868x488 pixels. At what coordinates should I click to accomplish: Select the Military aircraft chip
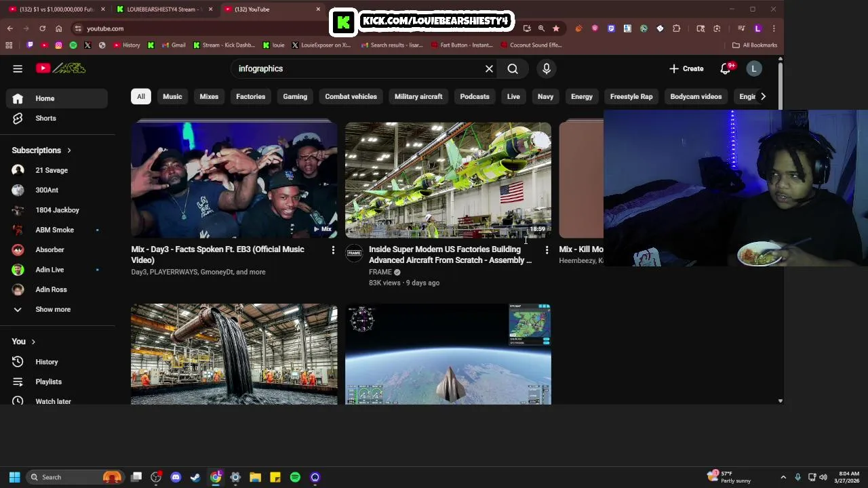(418, 96)
